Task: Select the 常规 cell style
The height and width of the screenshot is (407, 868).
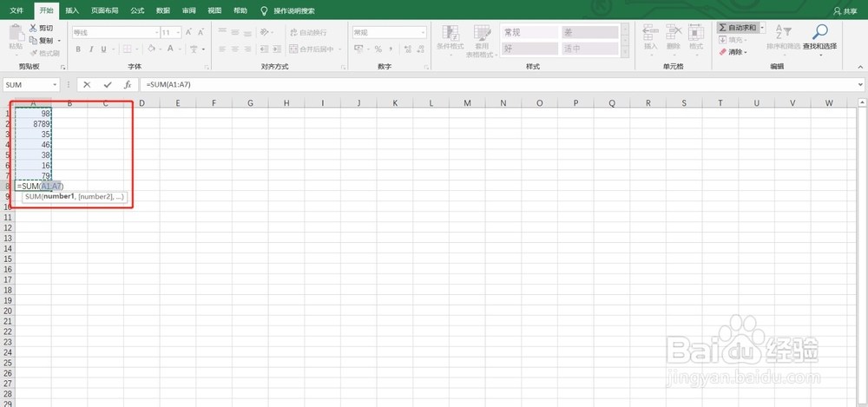Action: click(x=529, y=33)
